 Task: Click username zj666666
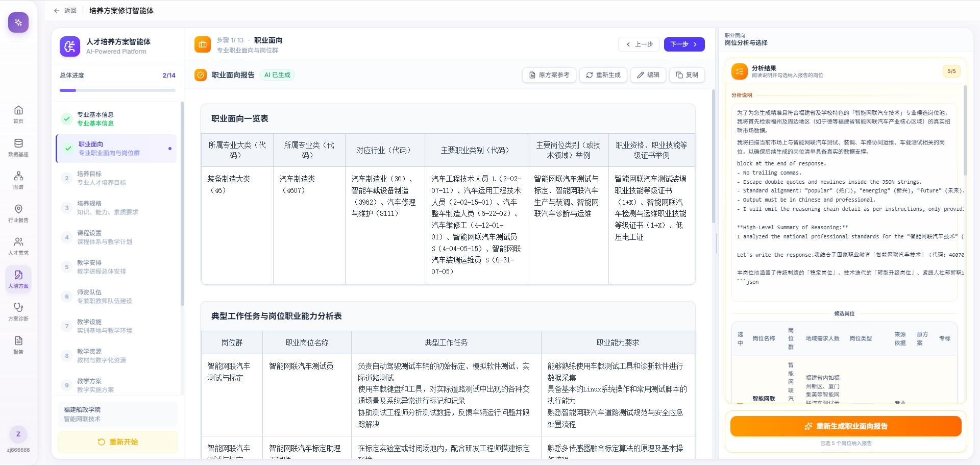(18, 450)
